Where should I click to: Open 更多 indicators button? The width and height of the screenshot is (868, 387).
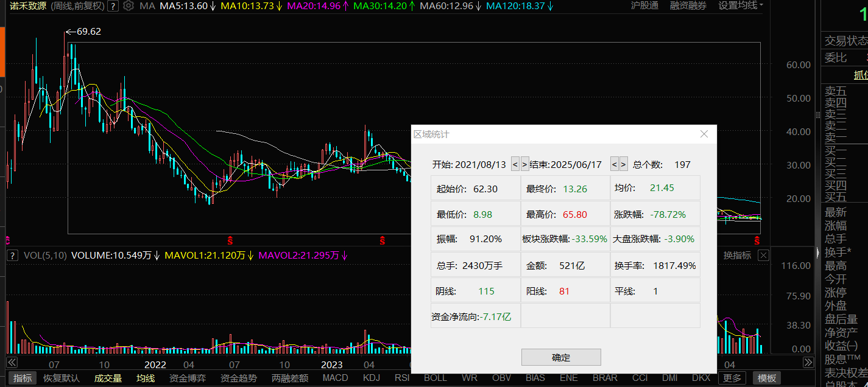coord(732,378)
